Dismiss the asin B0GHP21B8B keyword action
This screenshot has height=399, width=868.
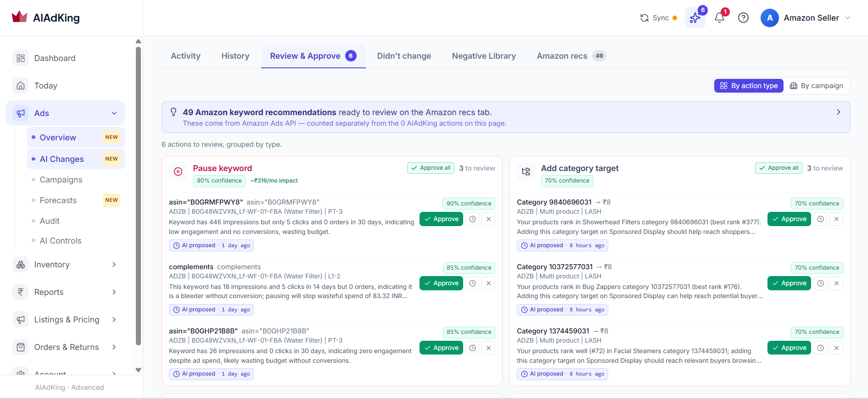489,348
